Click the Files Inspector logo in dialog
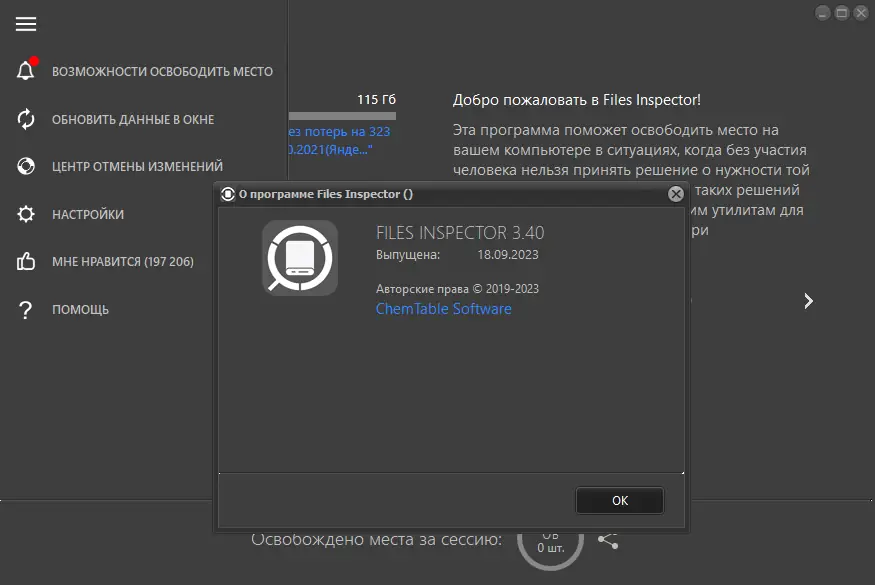Image resolution: width=875 pixels, height=585 pixels. [300, 257]
